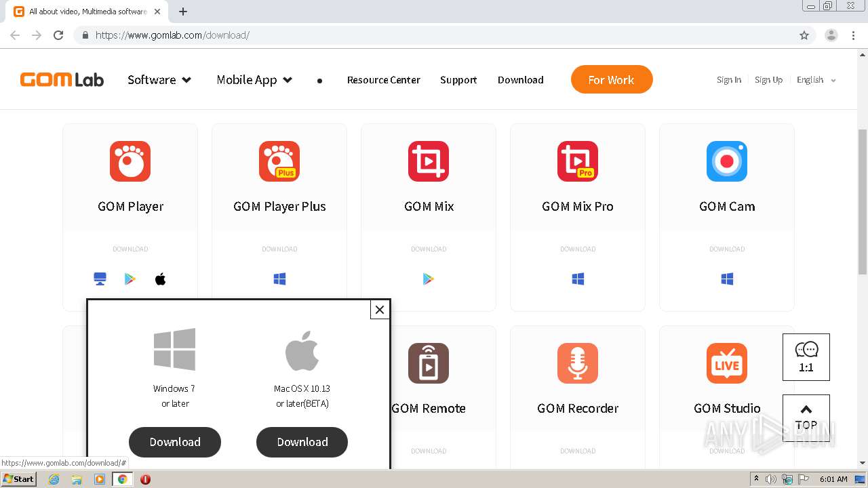Open Support in navigation
The height and width of the screenshot is (488, 868).
point(458,80)
